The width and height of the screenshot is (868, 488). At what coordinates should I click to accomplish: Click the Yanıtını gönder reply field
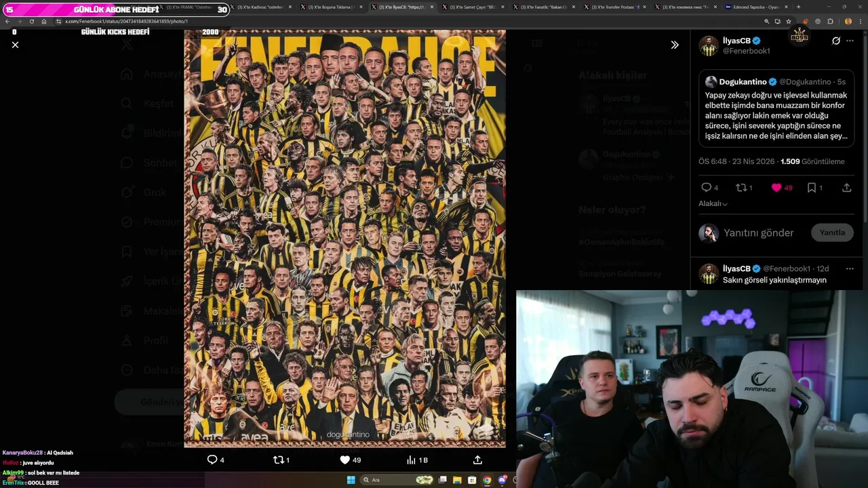pos(758,232)
